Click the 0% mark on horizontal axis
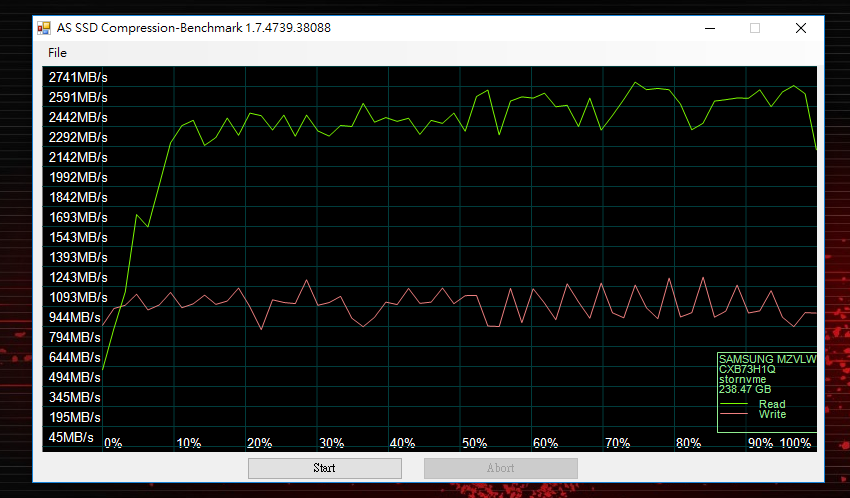This screenshot has height=498, width=850. click(113, 443)
